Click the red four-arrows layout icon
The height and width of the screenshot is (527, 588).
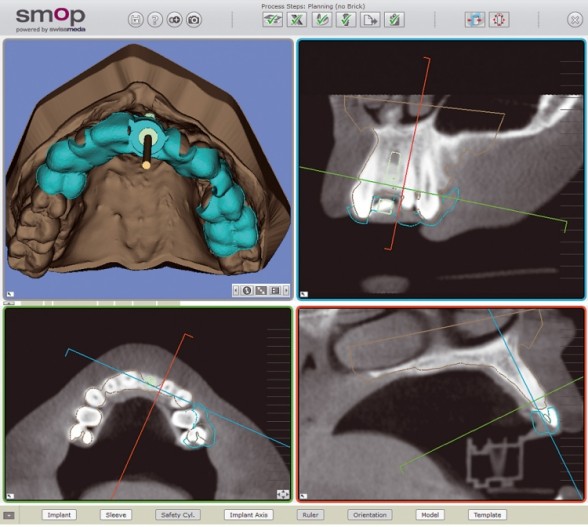click(x=499, y=20)
